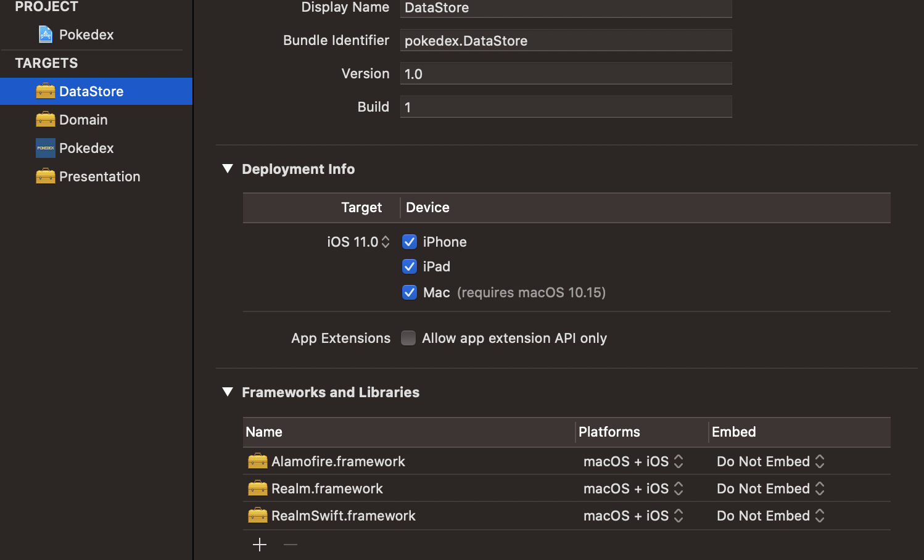The height and width of the screenshot is (560, 924).
Task: Click the Version input field
Action: pos(566,73)
